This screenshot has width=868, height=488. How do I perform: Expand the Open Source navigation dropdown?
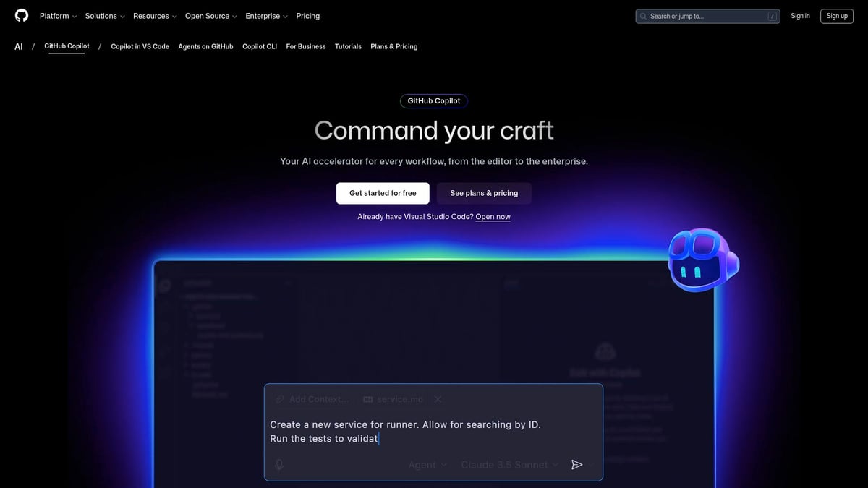[210, 15]
